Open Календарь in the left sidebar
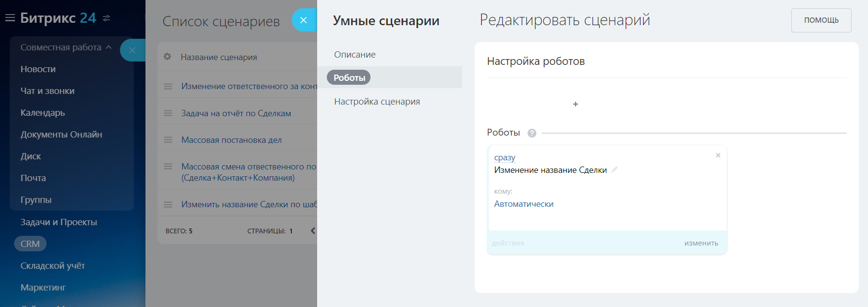 (43, 113)
